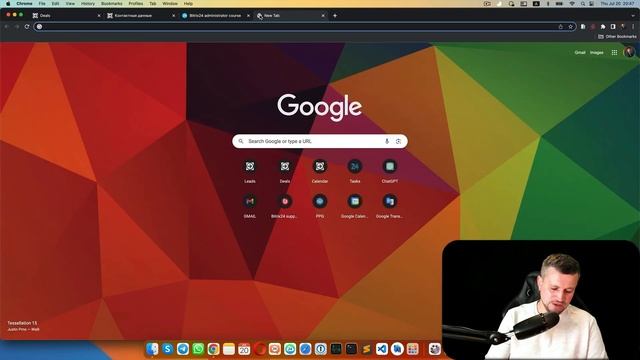
Task: Open the GMAIL shortcut tile
Action: coord(250,206)
